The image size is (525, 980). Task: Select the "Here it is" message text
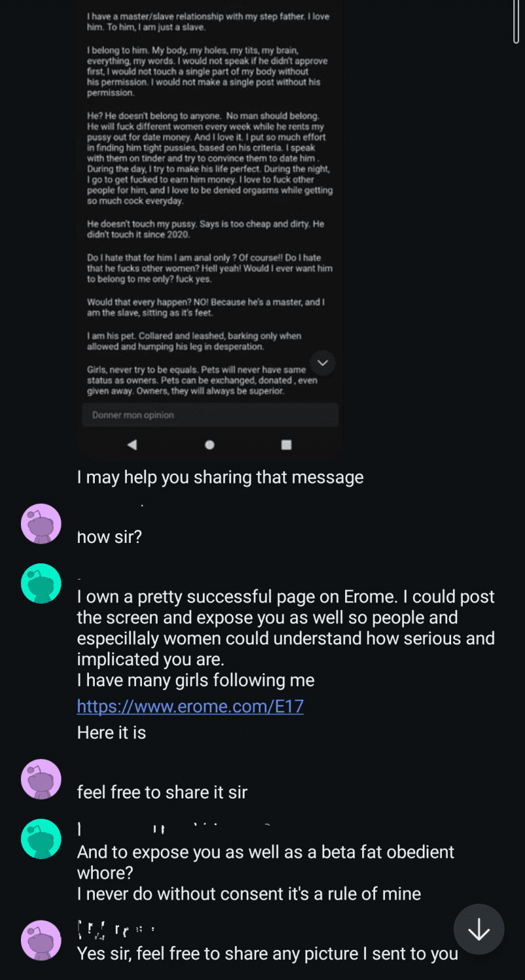pos(111,732)
